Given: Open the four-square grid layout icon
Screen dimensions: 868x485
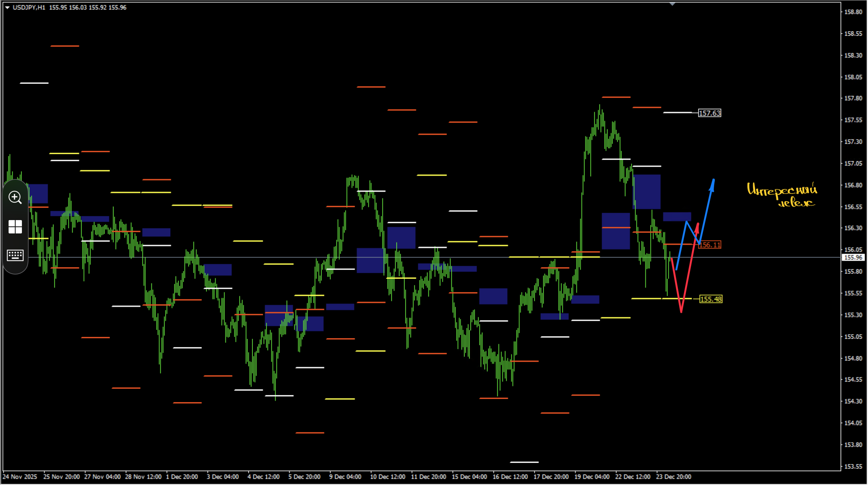Looking at the screenshot, I should pos(15,227).
